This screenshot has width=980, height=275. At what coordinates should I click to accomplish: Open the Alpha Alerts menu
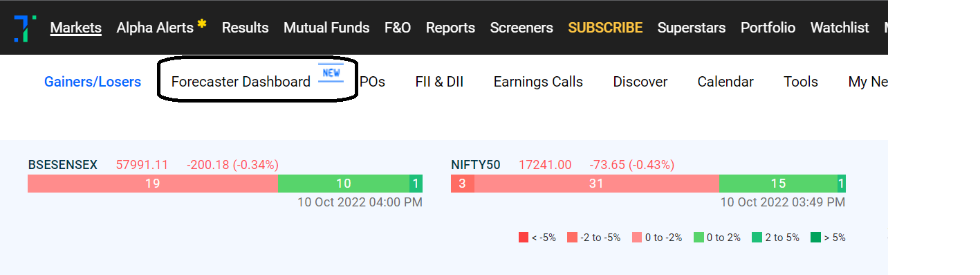click(x=155, y=28)
